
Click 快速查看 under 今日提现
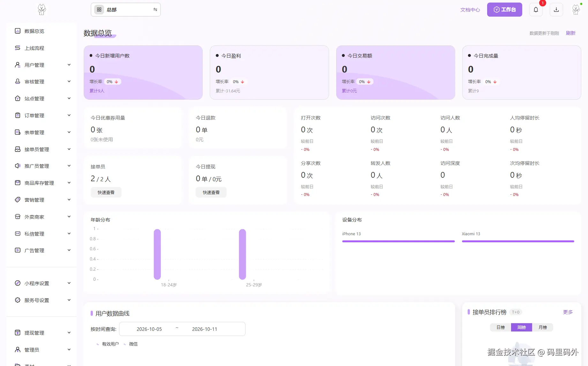click(211, 192)
